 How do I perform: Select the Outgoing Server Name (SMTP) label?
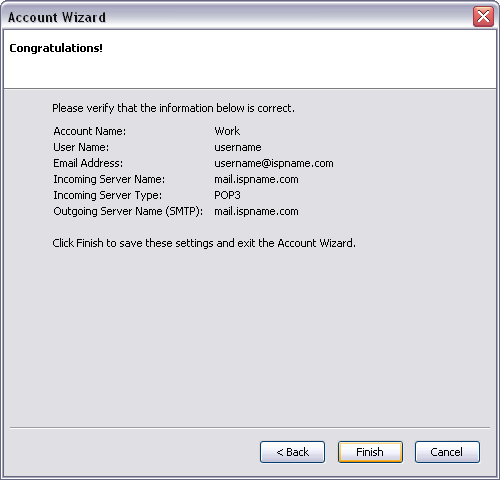point(128,211)
